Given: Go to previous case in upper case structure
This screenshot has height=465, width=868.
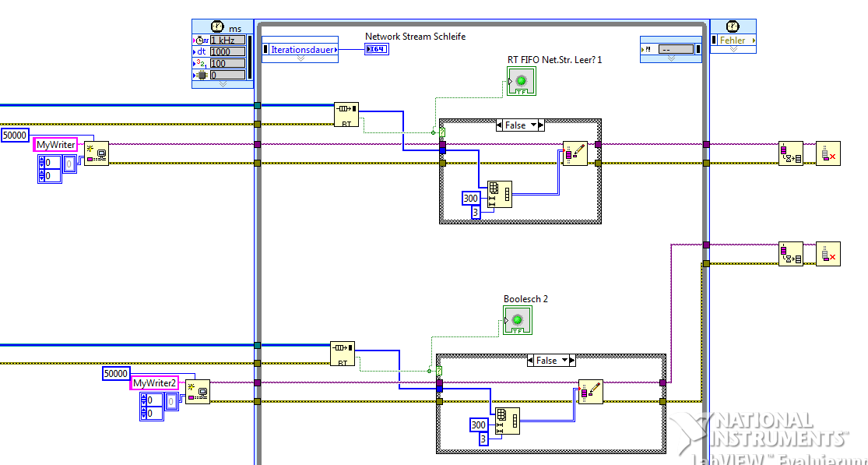Looking at the screenshot, I should [x=499, y=125].
